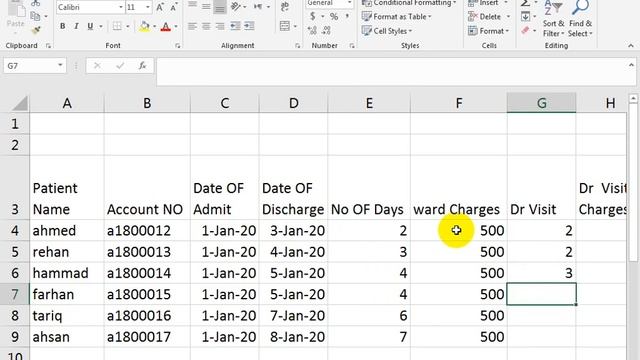The height and width of the screenshot is (360, 640).
Task: Toggle Bold formatting
Action: tap(62, 26)
